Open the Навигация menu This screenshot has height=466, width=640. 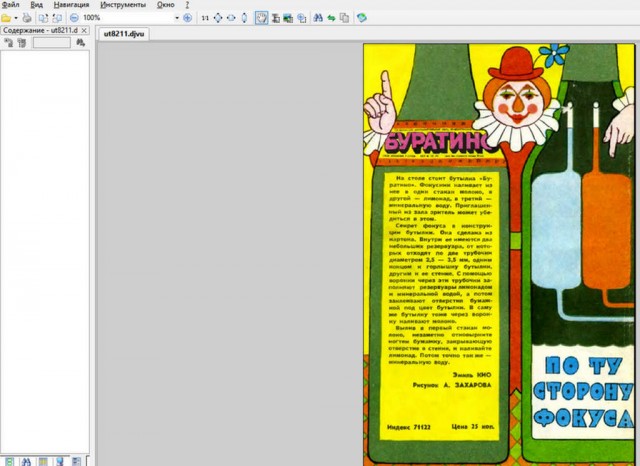click(x=71, y=5)
